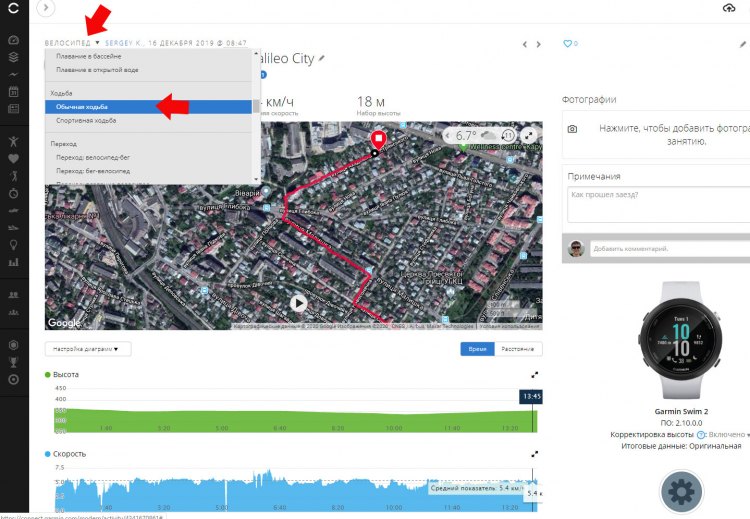Click the list scrollbar down arrow
Image resolution: width=750 pixels, height=519 pixels.
click(256, 179)
